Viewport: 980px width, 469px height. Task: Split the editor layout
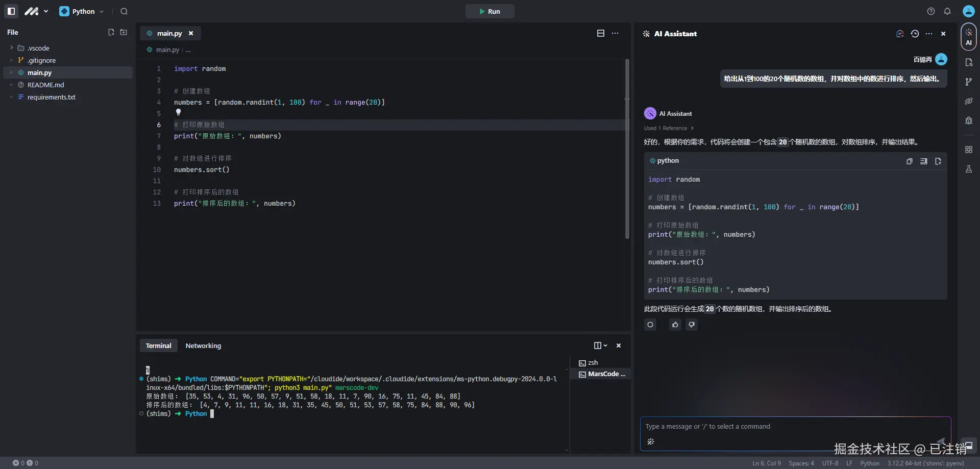click(601, 33)
